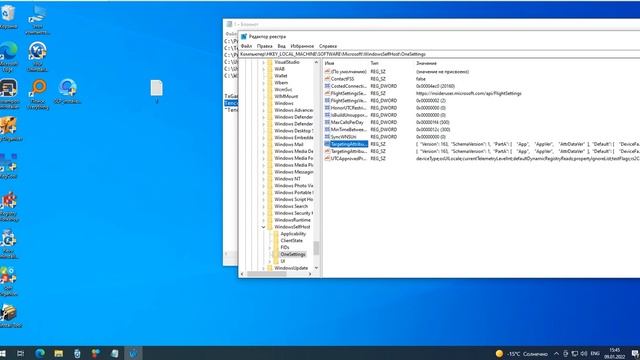Select the Windows Photo Viewer key

pyautogui.click(x=293, y=186)
